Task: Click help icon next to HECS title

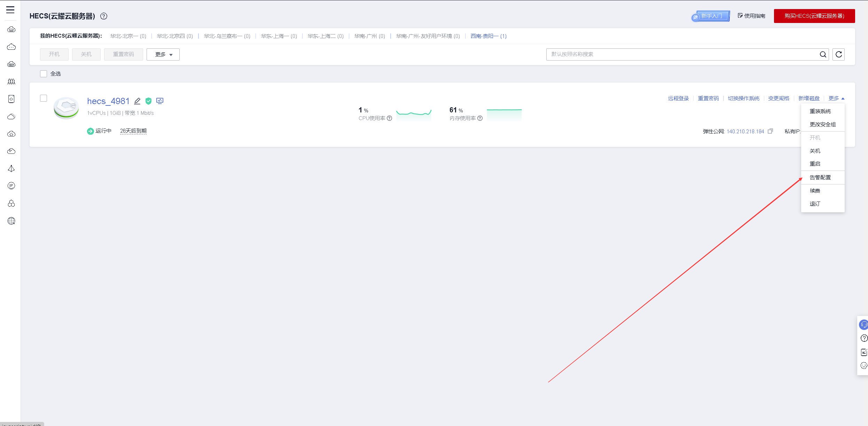Action: [104, 16]
